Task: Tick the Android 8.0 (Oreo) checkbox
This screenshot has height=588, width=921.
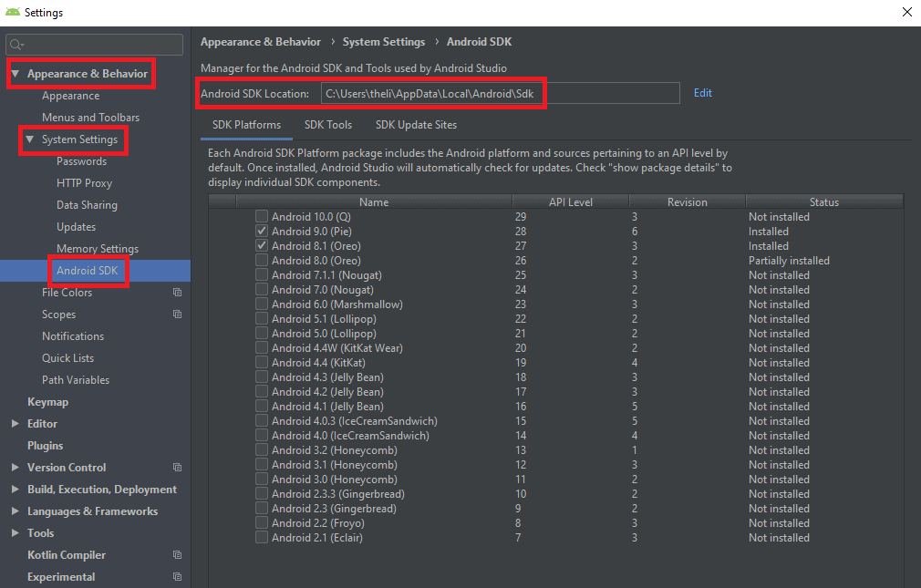Action: [262, 261]
